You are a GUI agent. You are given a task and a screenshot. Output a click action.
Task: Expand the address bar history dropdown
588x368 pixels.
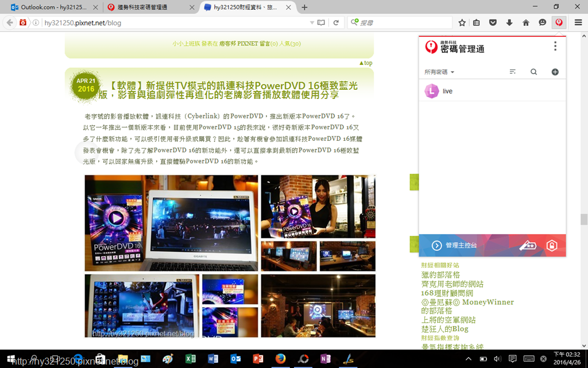312,22
